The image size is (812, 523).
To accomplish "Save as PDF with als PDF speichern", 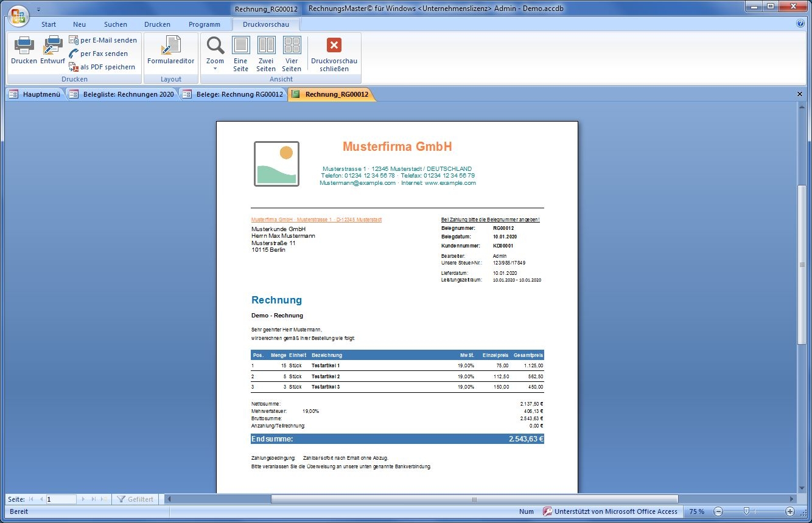I will pyautogui.click(x=102, y=67).
